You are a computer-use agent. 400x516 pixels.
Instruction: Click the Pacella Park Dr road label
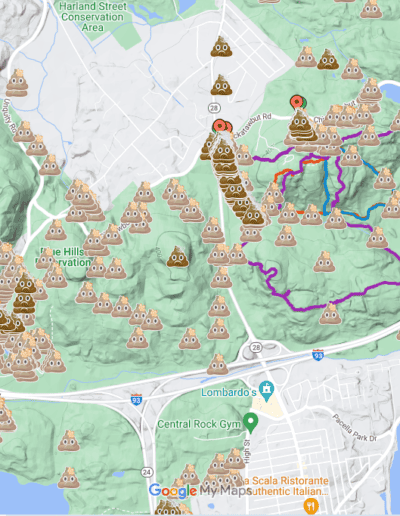355,428
